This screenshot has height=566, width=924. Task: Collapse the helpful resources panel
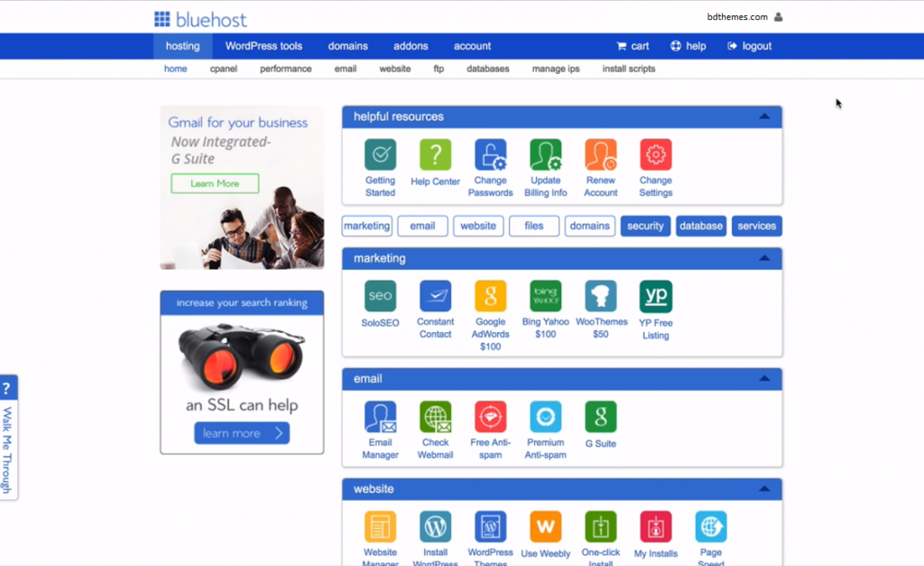(763, 116)
